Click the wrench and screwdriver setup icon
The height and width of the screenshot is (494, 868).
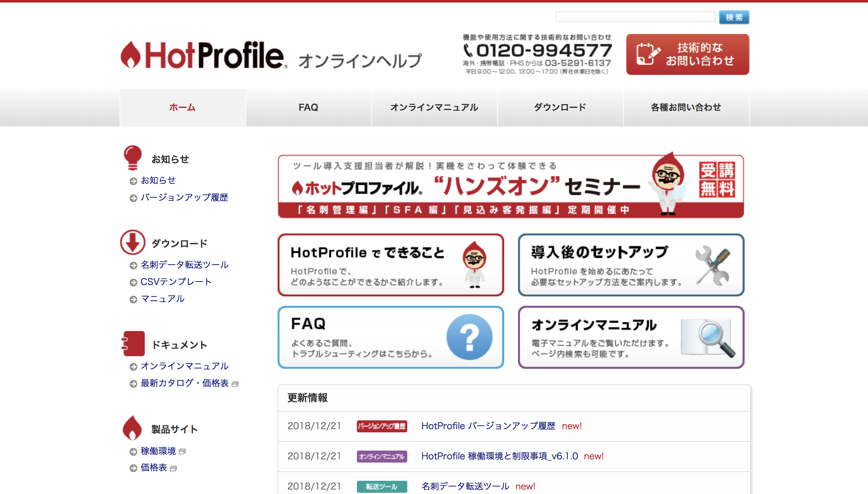pos(713,265)
